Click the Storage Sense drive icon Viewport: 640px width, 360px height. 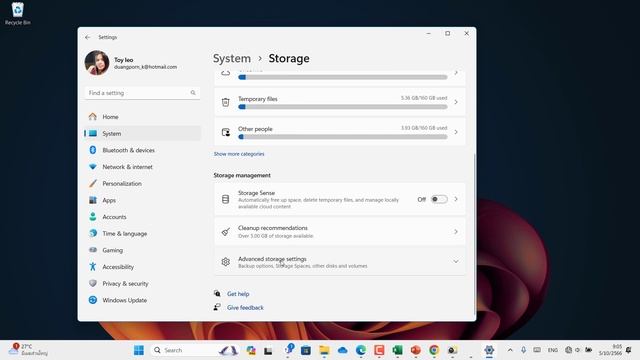point(225,199)
